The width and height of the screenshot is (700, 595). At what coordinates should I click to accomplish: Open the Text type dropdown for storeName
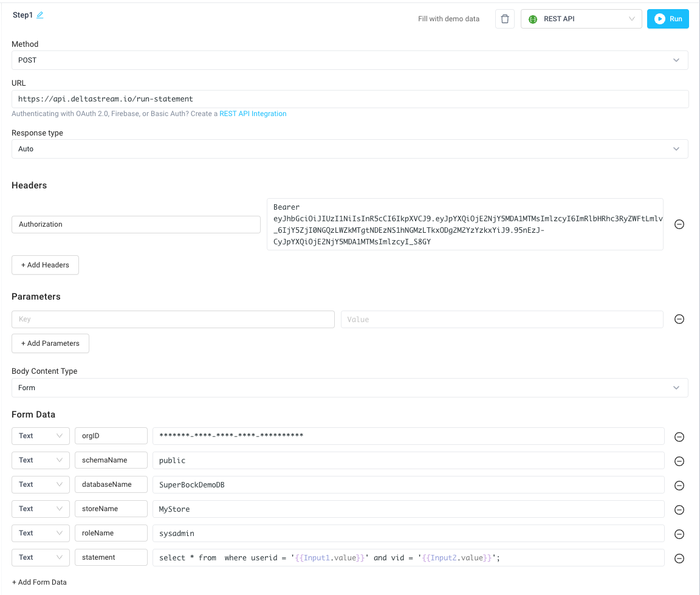click(41, 509)
